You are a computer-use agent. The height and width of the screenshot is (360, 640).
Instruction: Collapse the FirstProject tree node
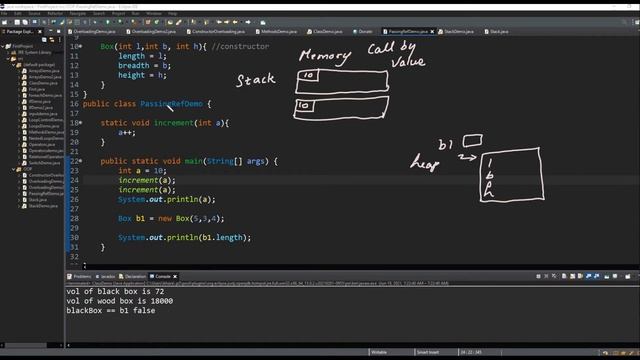click(x=2, y=47)
